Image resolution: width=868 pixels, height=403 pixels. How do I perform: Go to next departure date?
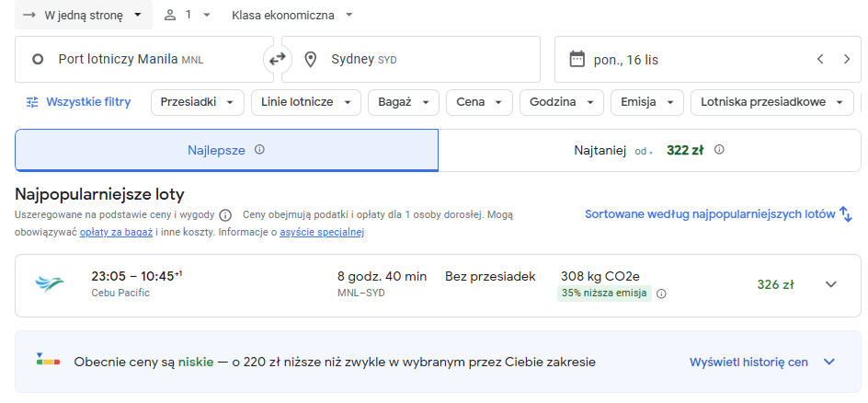tap(847, 59)
